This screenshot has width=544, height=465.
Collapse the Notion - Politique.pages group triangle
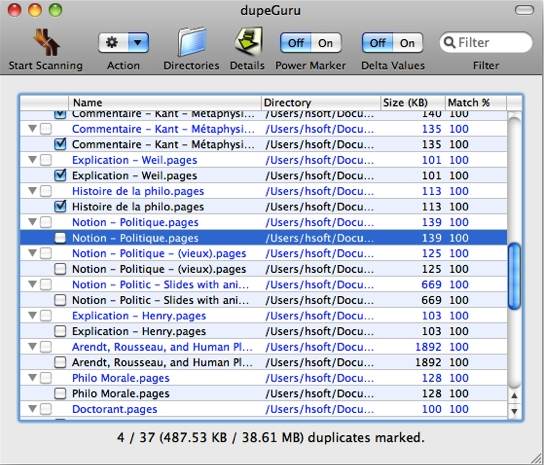point(32,222)
